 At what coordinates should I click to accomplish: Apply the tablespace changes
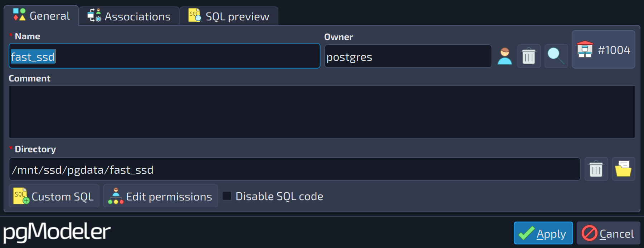(543, 233)
